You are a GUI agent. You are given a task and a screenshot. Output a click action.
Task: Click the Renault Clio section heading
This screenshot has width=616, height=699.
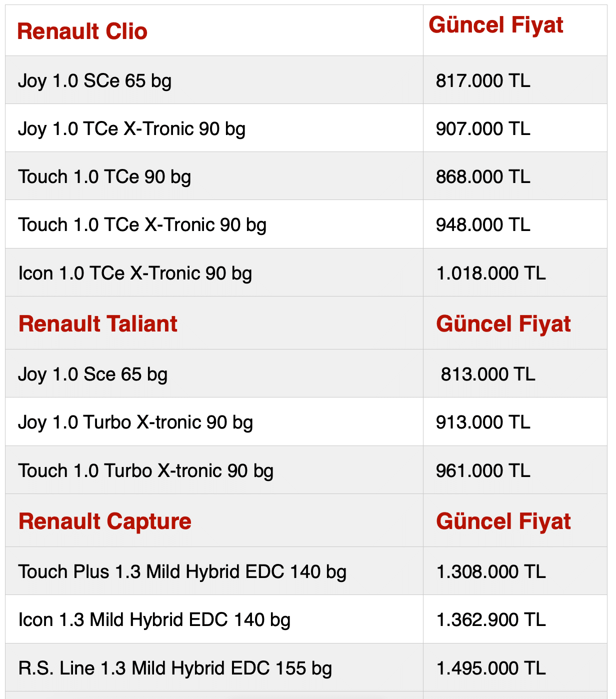tap(82, 31)
